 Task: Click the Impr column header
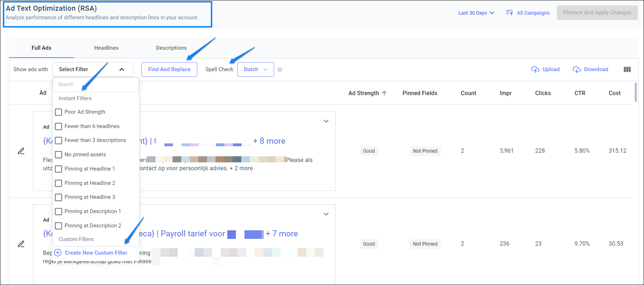[506, 93]
